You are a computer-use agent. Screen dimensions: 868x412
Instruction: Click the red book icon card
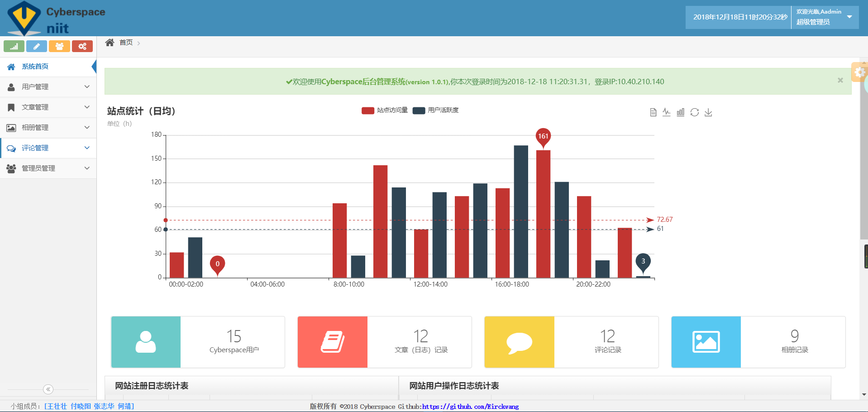click(333, 342)
